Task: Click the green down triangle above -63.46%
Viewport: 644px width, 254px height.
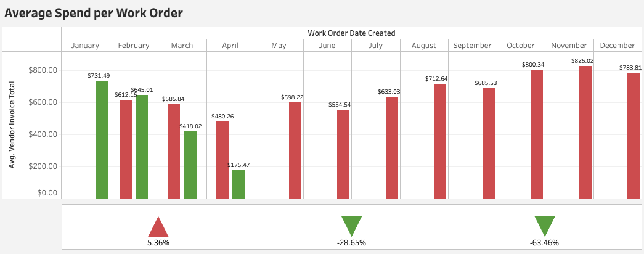Action: click(x=545, y=225)
